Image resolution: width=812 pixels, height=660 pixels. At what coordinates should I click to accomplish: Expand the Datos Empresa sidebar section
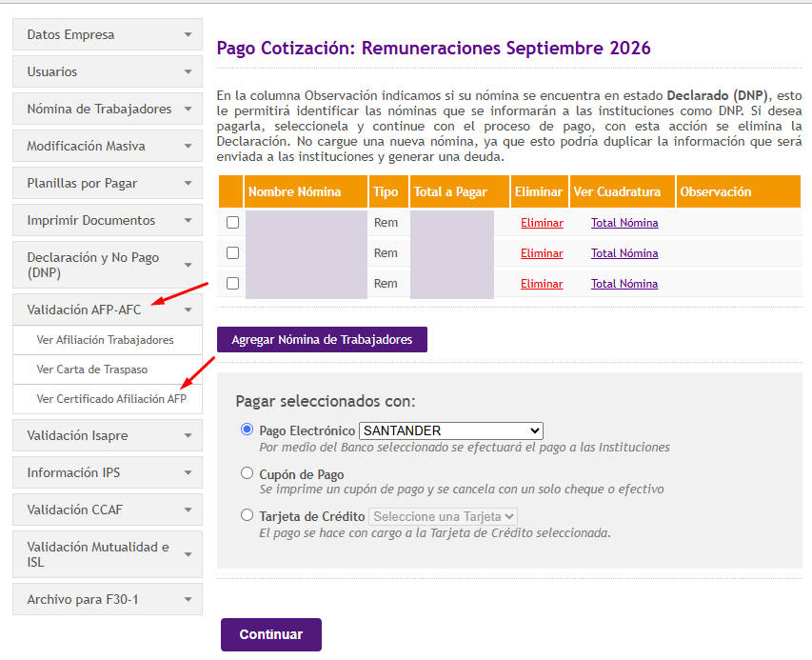108,34
